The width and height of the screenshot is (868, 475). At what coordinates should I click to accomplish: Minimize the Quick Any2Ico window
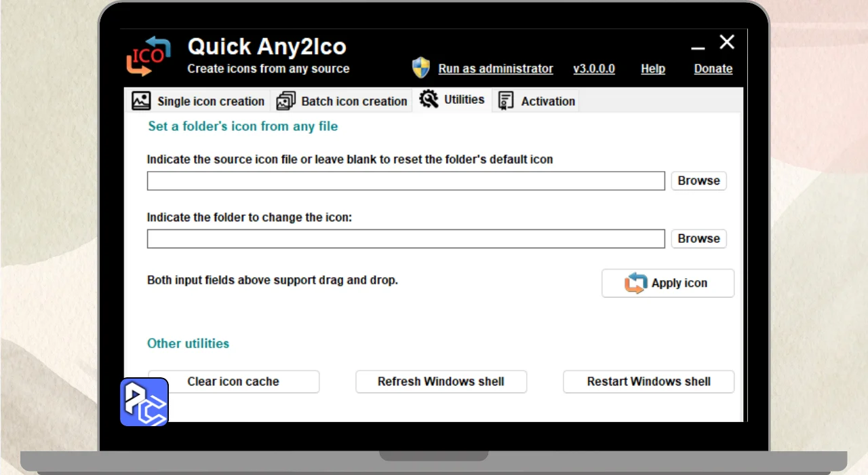coord(698,47)
